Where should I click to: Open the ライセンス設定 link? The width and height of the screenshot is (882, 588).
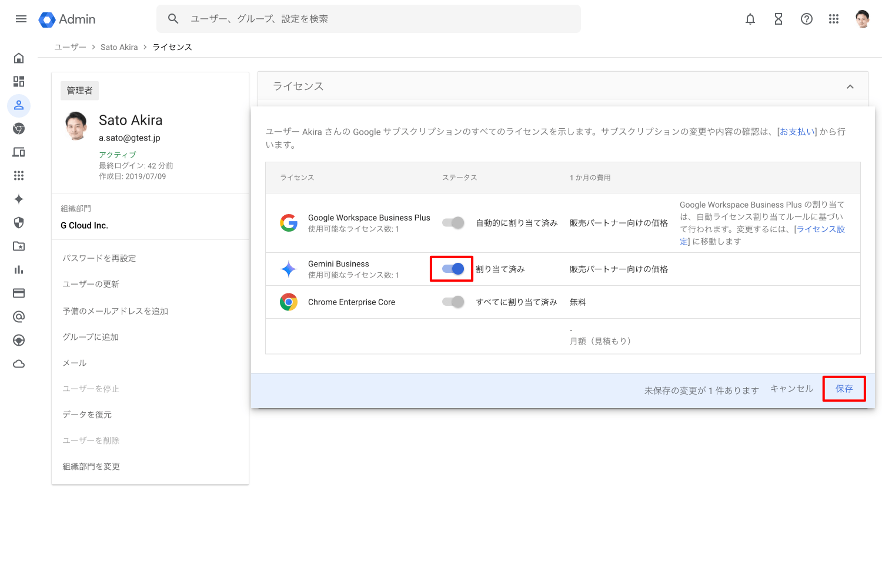tap(820, 229)
